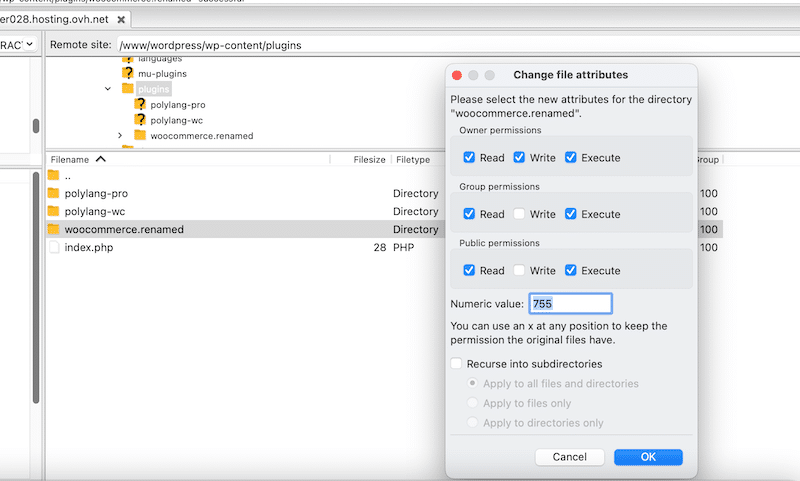The image size is (800, 481).
Task: Collapse the plugins tree node
Action: click(108, 89)
